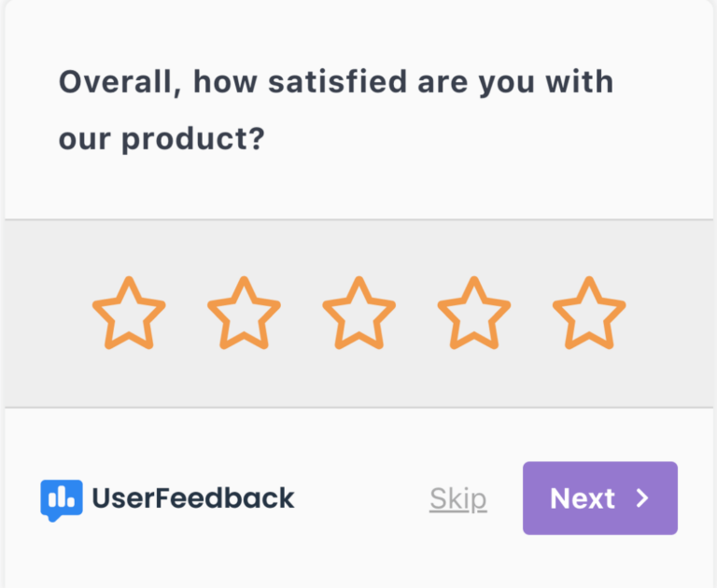Click the word 'Overall' in heading
Image resolution: width=717 pixels, height=588 pixels.
pyautogui.click(x=119, y=82)
